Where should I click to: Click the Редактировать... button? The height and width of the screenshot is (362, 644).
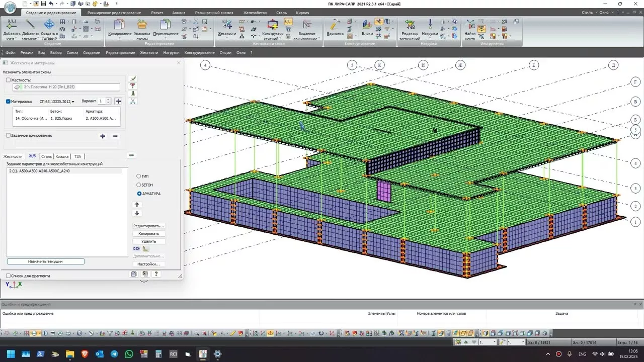point(149,226)
